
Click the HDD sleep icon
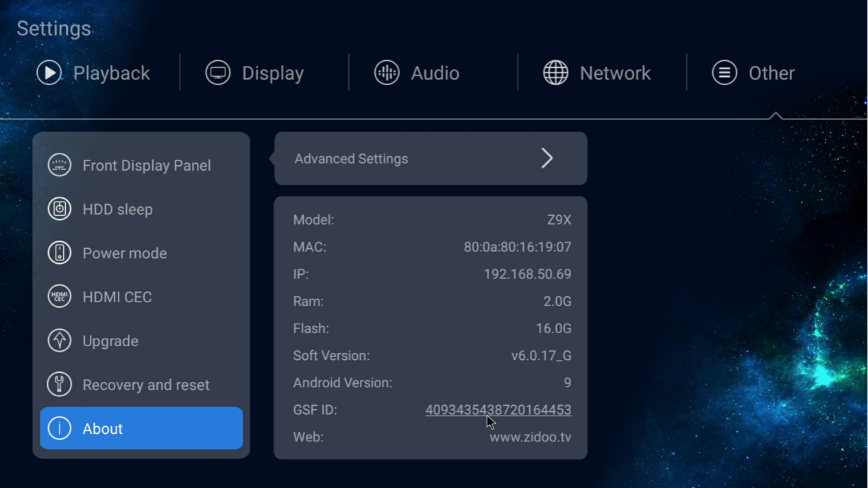click(60, 209)
